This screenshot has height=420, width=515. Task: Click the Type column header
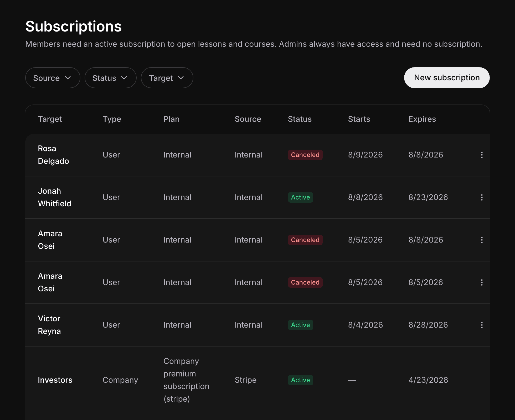[112, 119]
